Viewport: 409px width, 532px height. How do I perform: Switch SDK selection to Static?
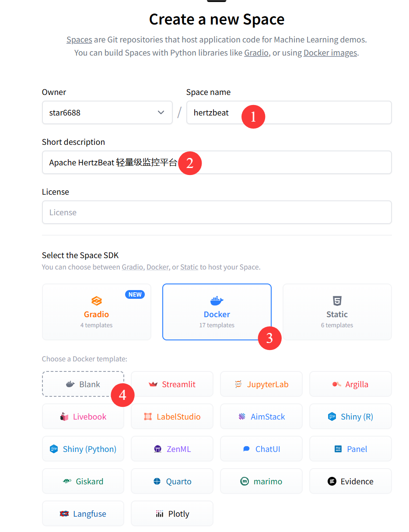tap(337, 312)
